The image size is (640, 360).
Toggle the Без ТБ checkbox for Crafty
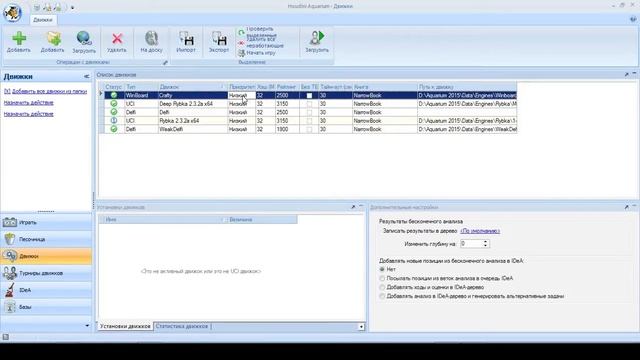coord(309,96)
